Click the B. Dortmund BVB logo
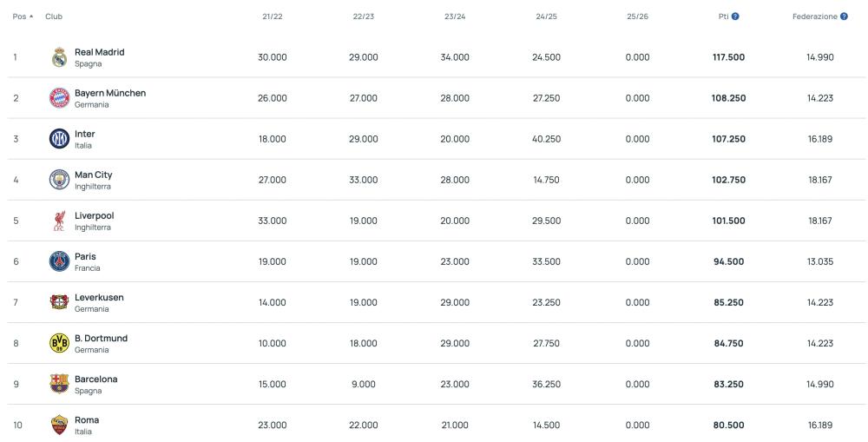Image resolution: width=868 pixels, height=442 pixels. pyautogui.click(x=59, y=343)
